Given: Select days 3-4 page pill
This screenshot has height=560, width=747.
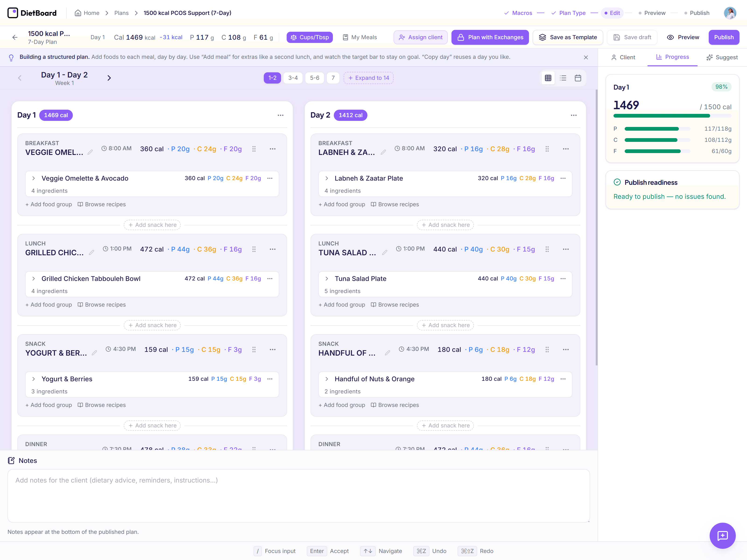Looking at the screenshot, I should coord(293,78).
